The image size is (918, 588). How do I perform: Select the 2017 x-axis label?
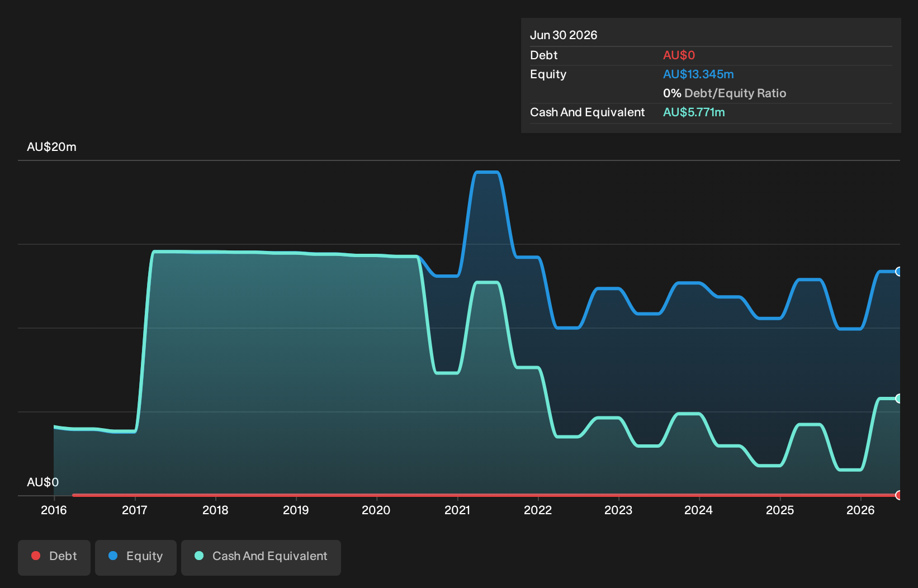coord(135,510)
